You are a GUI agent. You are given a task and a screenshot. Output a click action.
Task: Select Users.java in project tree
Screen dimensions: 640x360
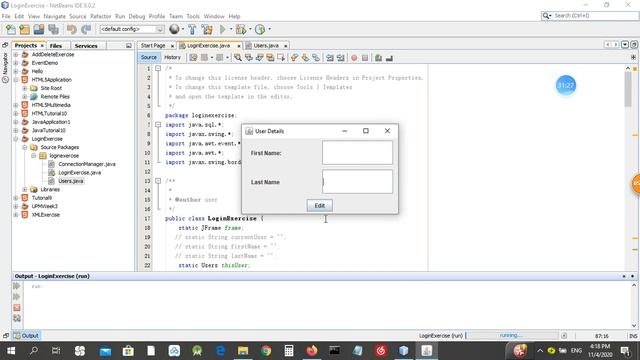71,181
